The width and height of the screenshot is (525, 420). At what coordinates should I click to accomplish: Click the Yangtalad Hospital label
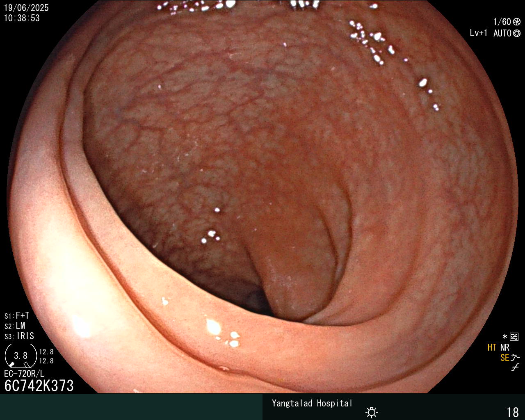point(312,403)
